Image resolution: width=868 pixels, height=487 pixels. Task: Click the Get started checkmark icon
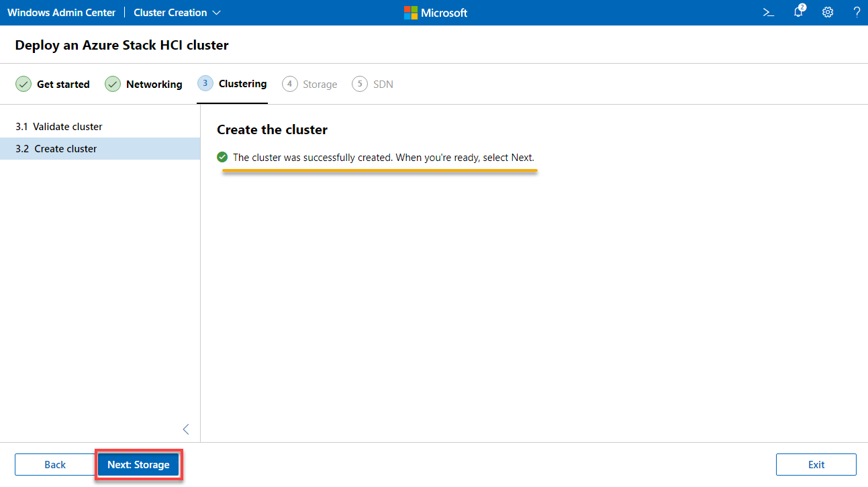[23, 84]
